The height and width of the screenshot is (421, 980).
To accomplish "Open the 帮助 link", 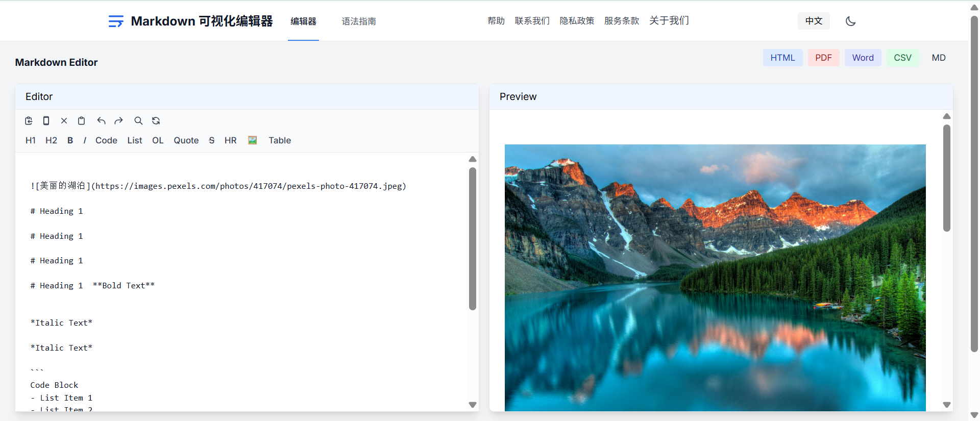I will pos(496,20).
